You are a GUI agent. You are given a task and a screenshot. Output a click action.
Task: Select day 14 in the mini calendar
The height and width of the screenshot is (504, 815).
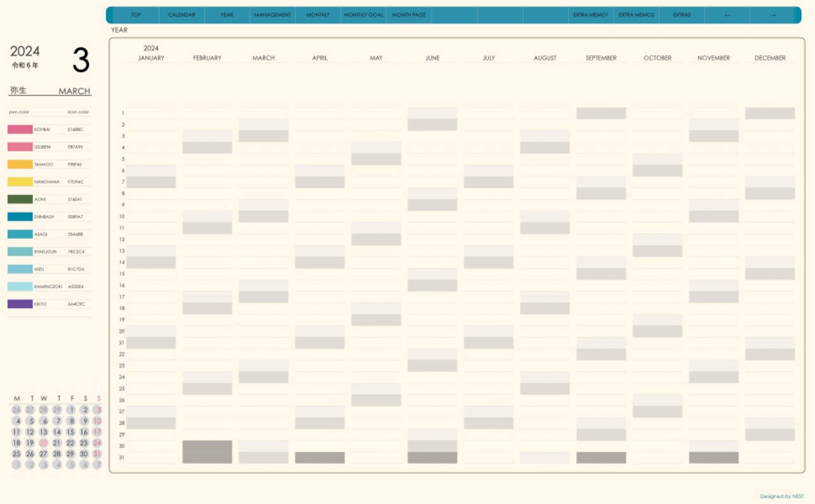click(57, 432)
